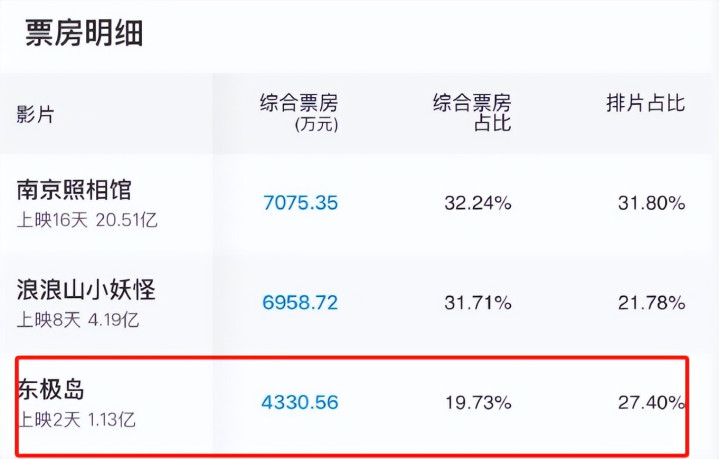
Task: Click 上映8天 4.19亿 subtitle text
Action: coord(77,320)
